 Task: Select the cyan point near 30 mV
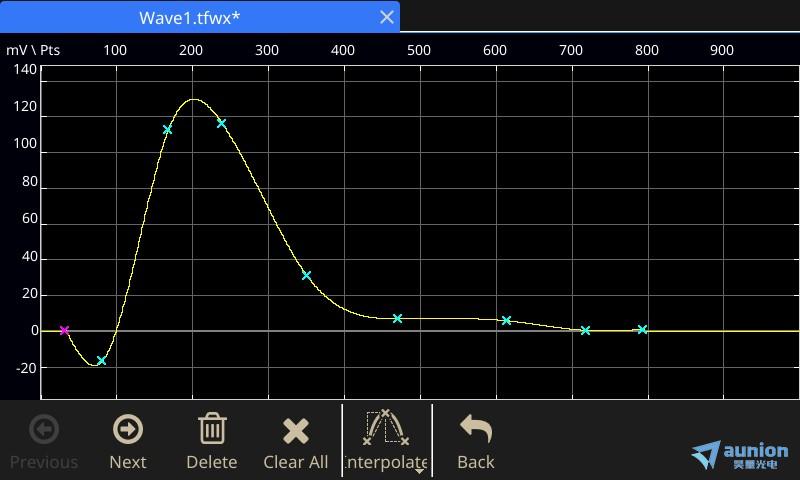306,276
